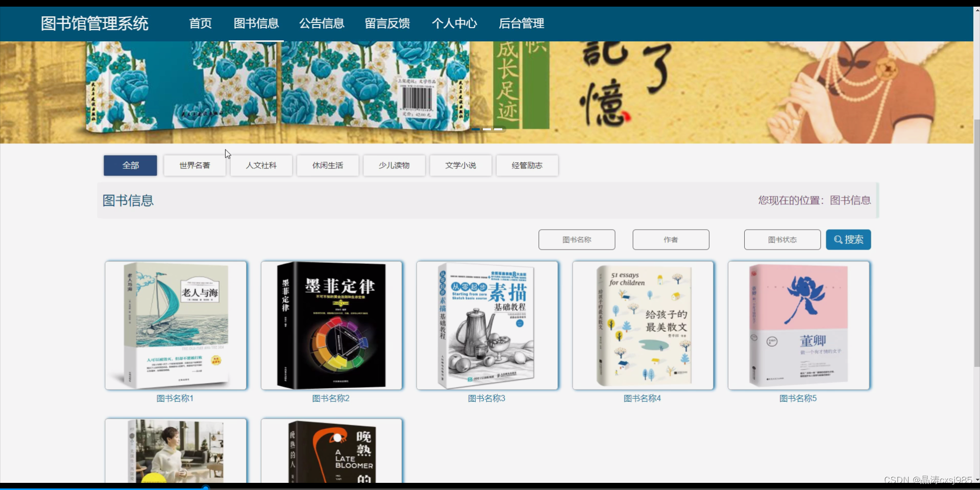Select the 少儿读物 category
Screen dimensions: 980x490
394,165
